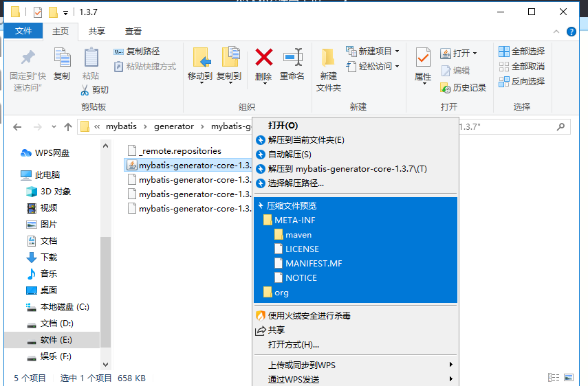588x386 pixels.
Task: Click the Cut scissors icon
Action: click(x=85, y=90)
